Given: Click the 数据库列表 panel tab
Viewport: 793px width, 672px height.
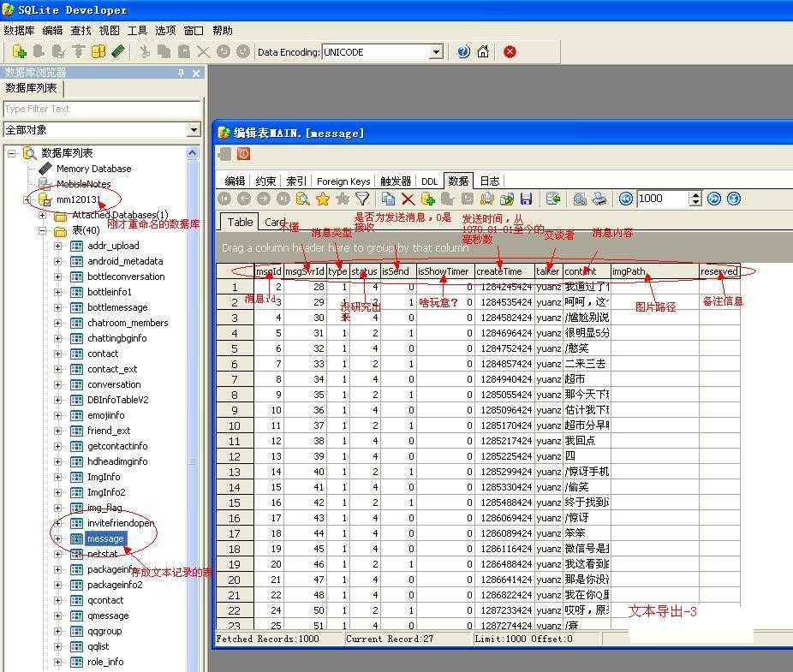Looking at the screenshot, I should (x=31, y=88).
